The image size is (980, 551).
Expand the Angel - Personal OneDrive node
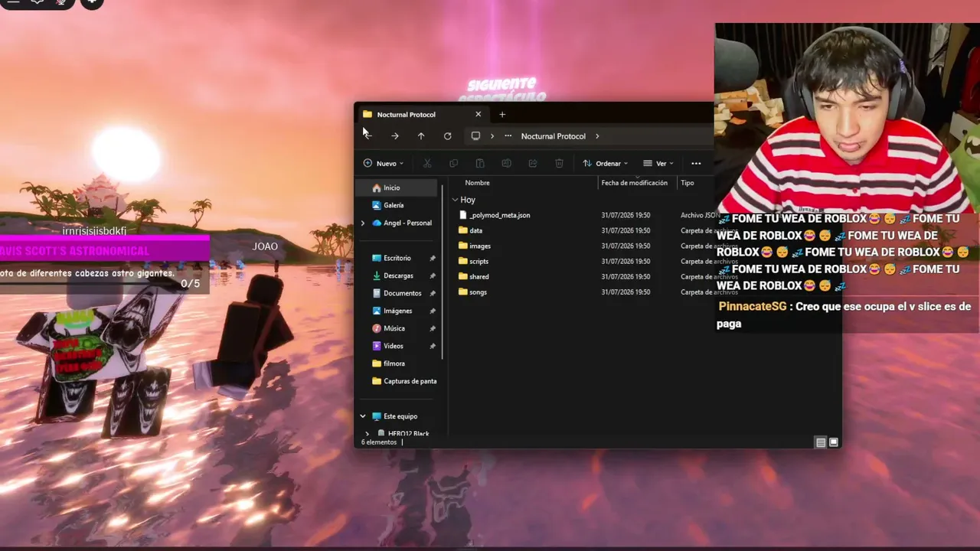click(363, 223)
